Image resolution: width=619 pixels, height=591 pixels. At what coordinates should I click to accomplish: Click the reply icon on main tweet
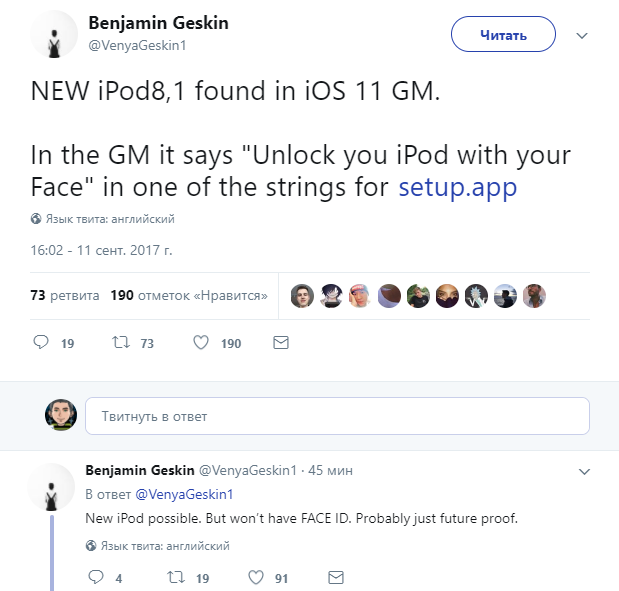pos(41,342)
